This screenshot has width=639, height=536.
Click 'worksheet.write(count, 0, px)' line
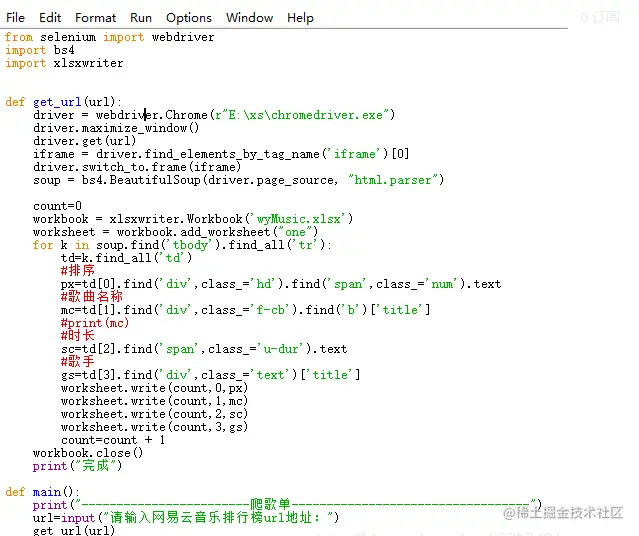pyautogui.click(x=154, y=388)
